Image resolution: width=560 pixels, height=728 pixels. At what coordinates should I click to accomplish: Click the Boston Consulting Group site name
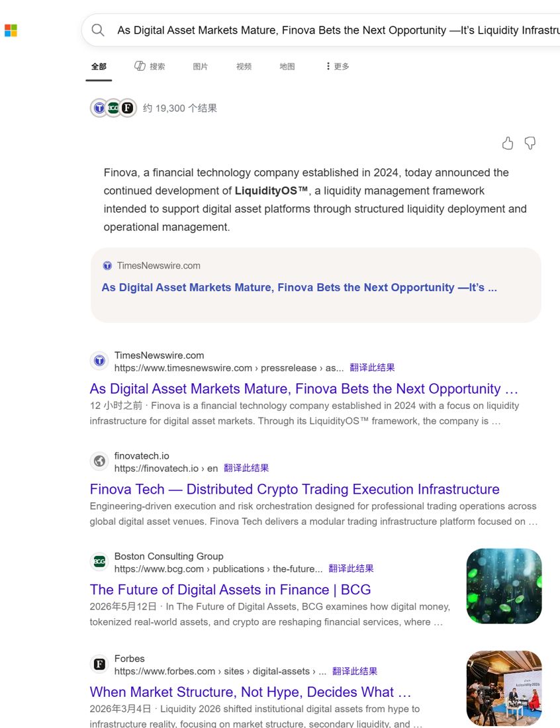click(x=169, y=556)
